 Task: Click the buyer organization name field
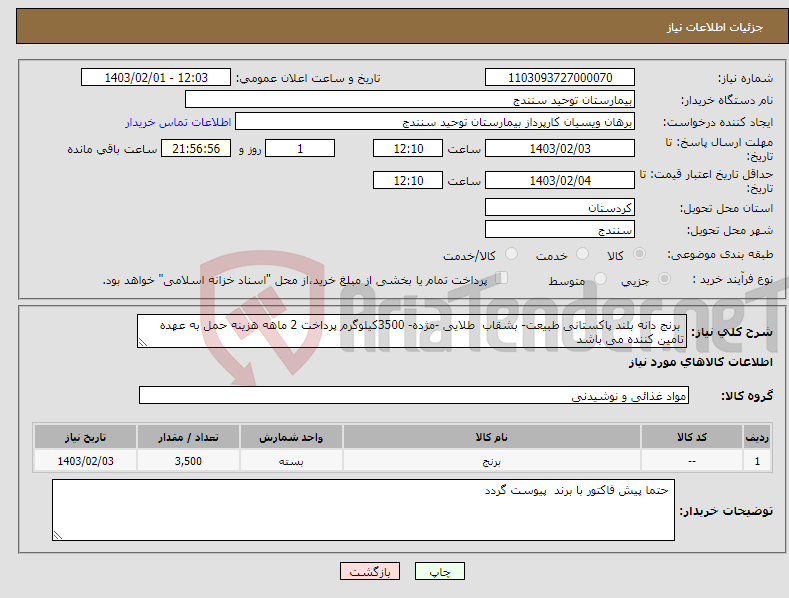pos(410,100)
